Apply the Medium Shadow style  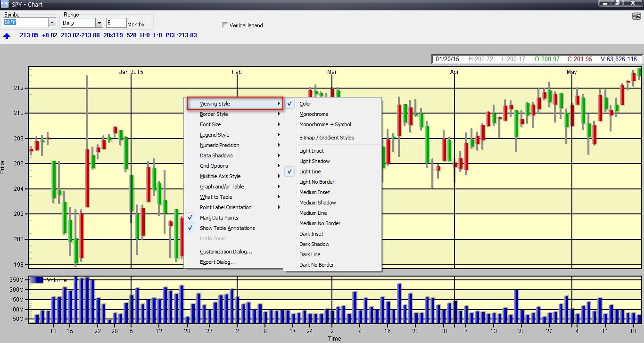click(x=332, y=203)
